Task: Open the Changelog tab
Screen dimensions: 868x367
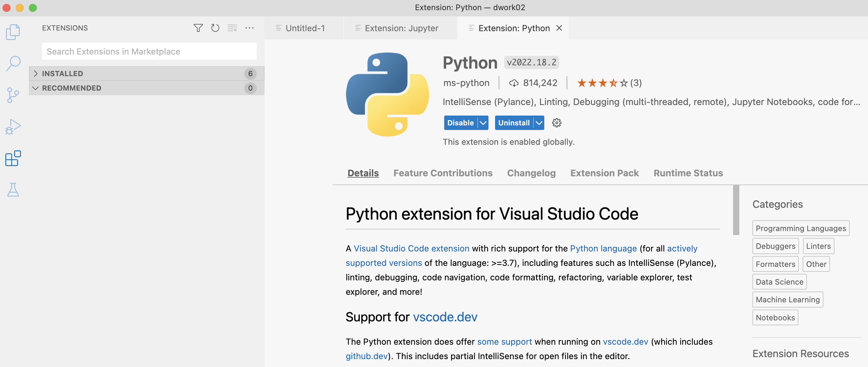Action: (531, 173)
